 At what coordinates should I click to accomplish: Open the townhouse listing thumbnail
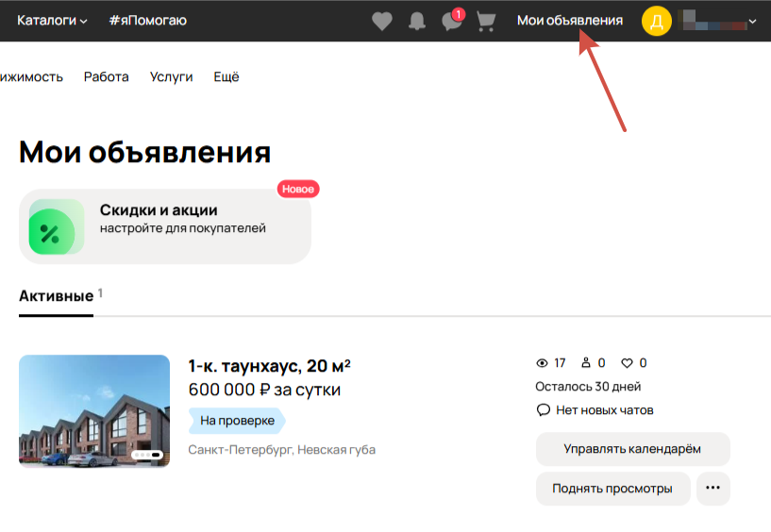pos(94,412)
